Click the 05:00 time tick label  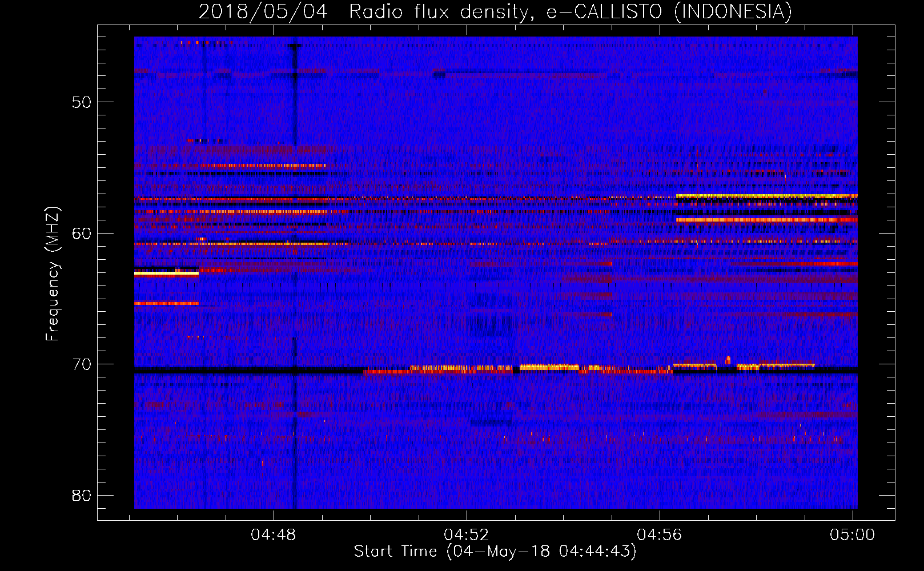[x=853, y=535]
